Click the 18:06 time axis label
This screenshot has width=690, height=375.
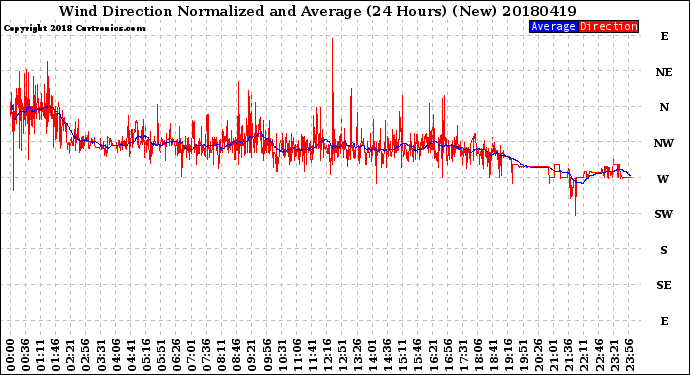[478, 355]
